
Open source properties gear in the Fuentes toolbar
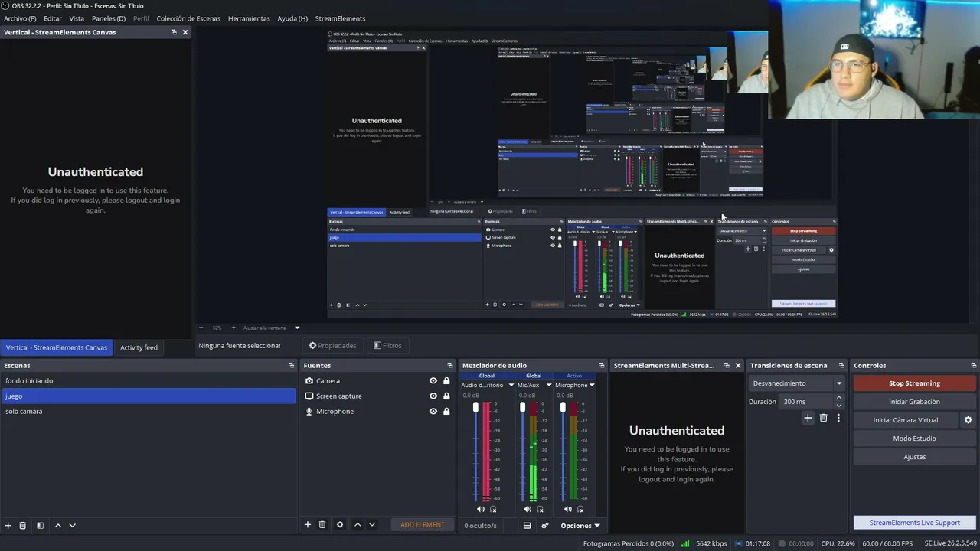coord(340,524)
